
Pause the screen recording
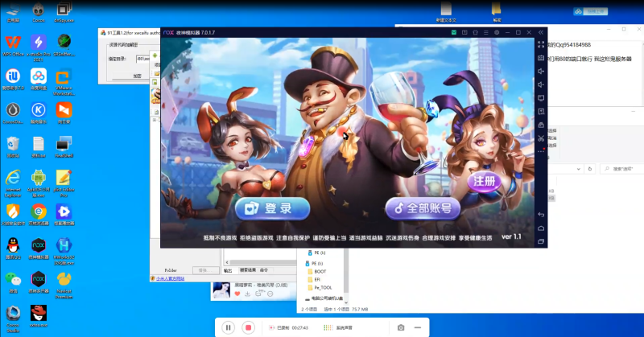pos(229,327)
